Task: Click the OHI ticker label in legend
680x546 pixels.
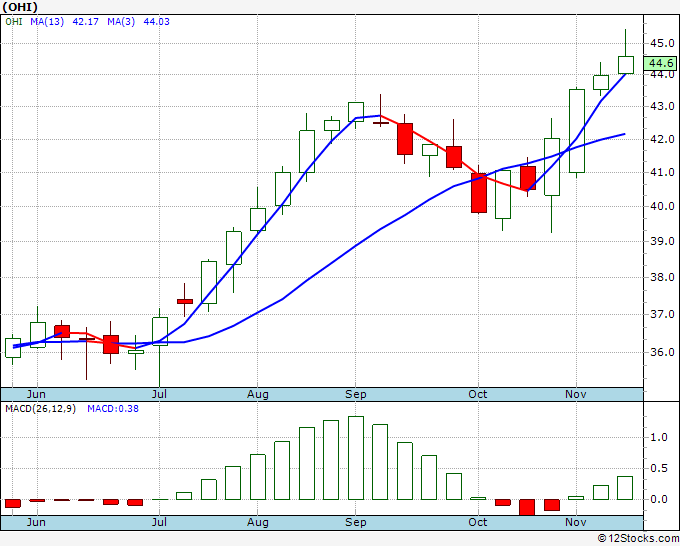Action: pos(14,22)
